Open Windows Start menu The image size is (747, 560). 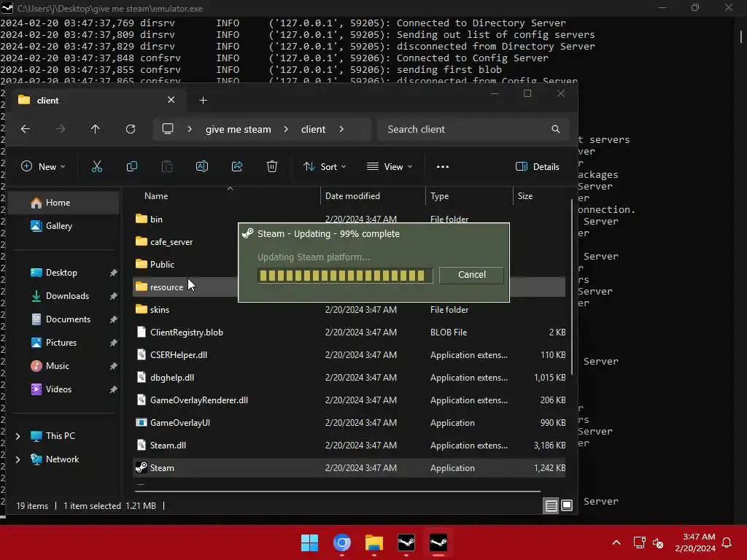(309, 542)
